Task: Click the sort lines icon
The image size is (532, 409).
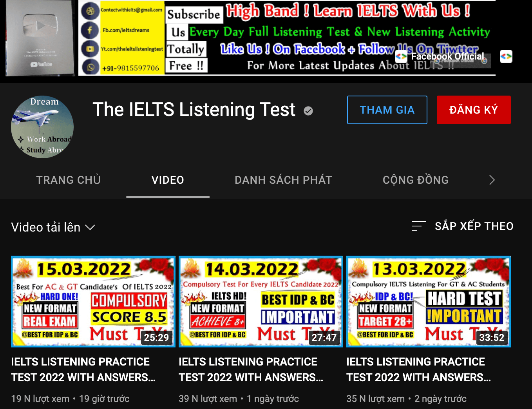Action: [418, 226]
